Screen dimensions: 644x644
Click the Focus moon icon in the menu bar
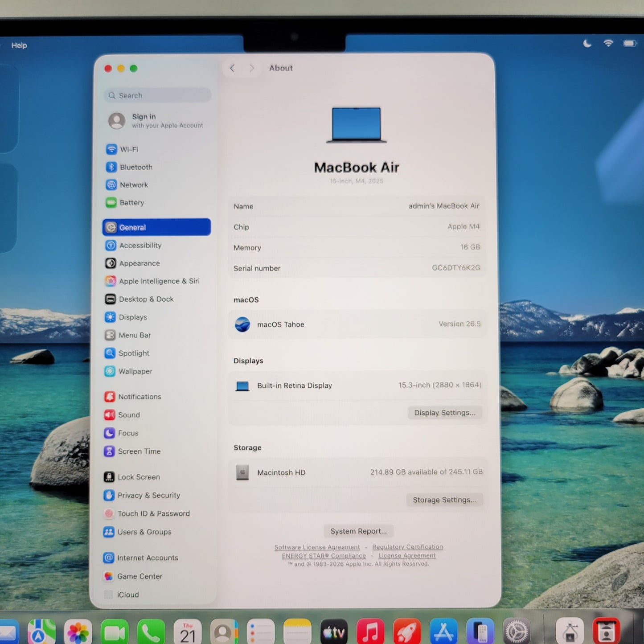(587, 43)
